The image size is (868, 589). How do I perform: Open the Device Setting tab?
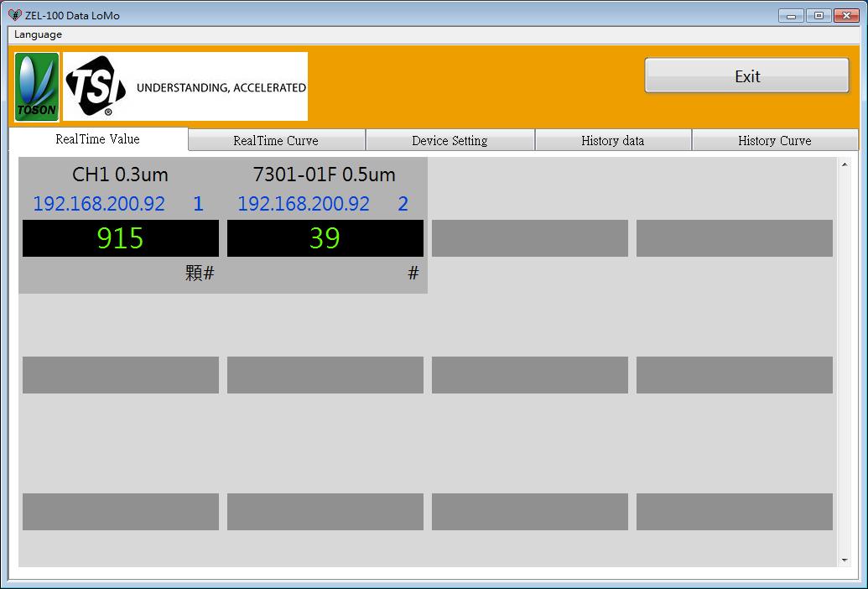[450, 140]
